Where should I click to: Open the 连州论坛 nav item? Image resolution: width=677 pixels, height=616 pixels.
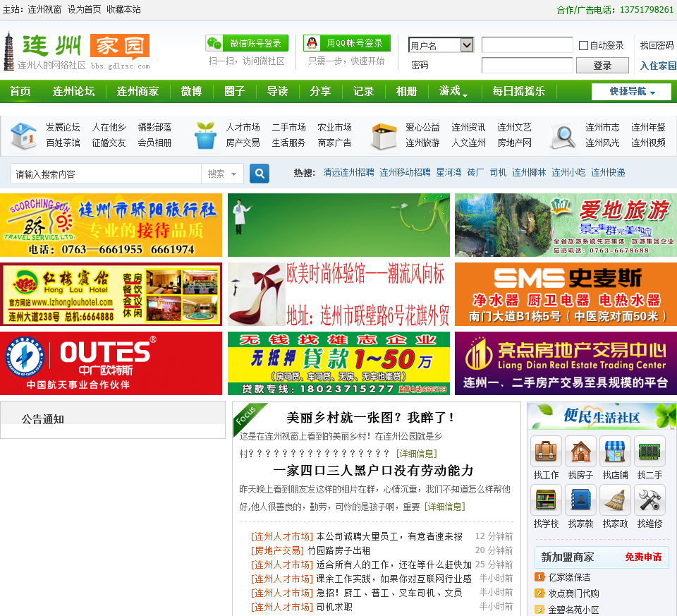click(73, 91)
